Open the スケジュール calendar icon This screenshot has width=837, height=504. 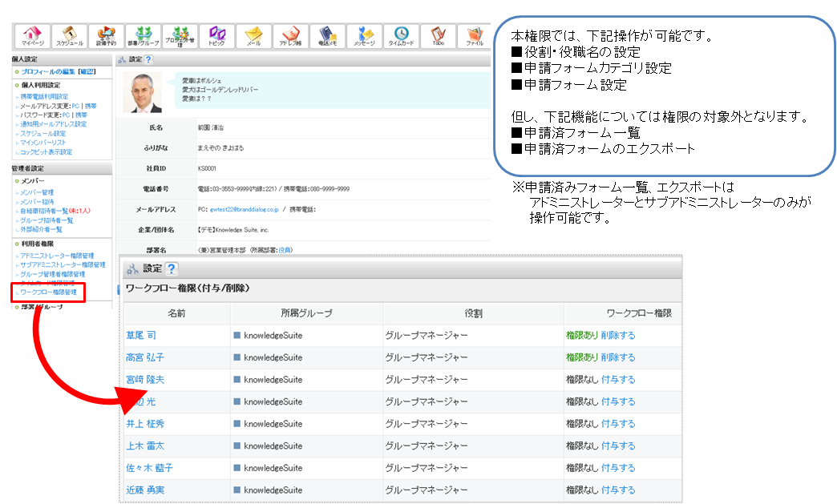70,36
